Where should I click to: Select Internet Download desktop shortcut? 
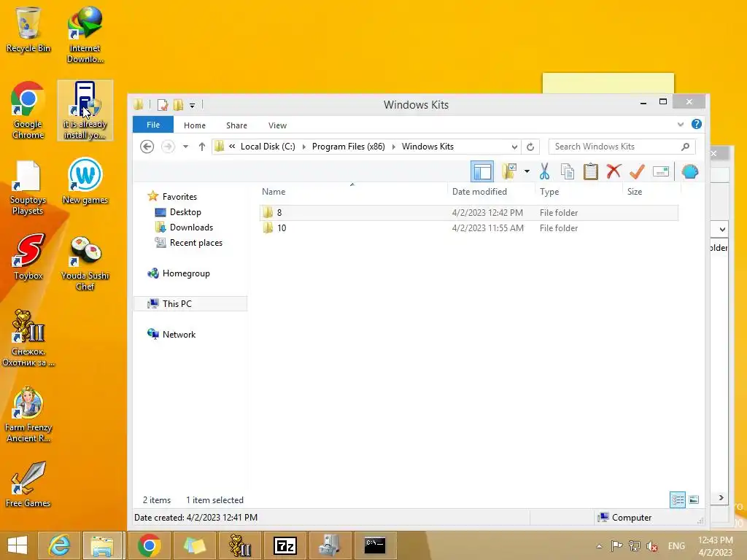point(85,34)
